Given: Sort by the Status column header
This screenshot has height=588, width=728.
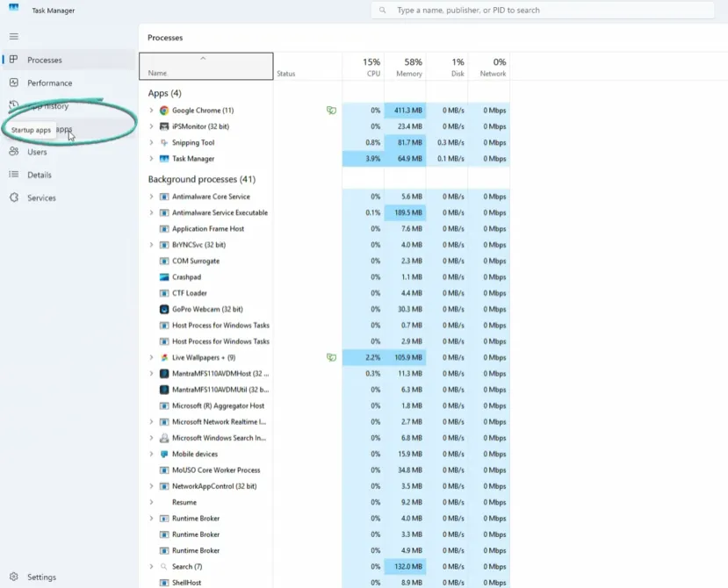Looking at the screenshot, I should coord(307,66).
